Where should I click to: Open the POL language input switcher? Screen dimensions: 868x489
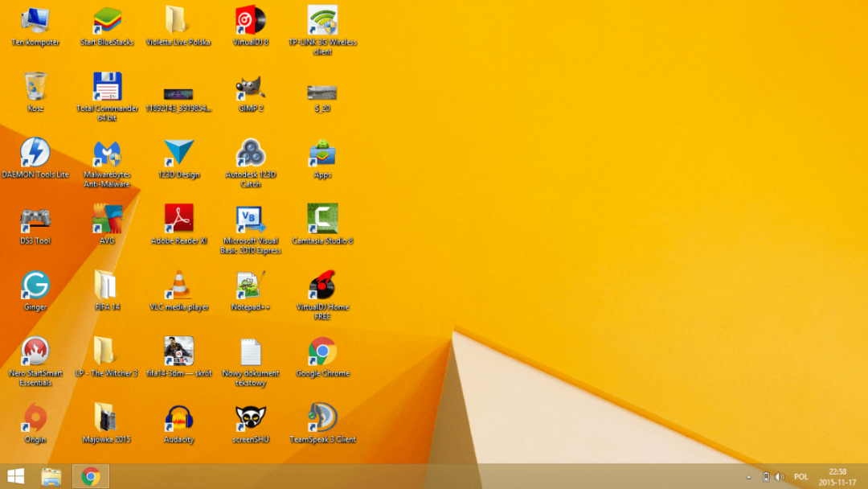[801, 477]
